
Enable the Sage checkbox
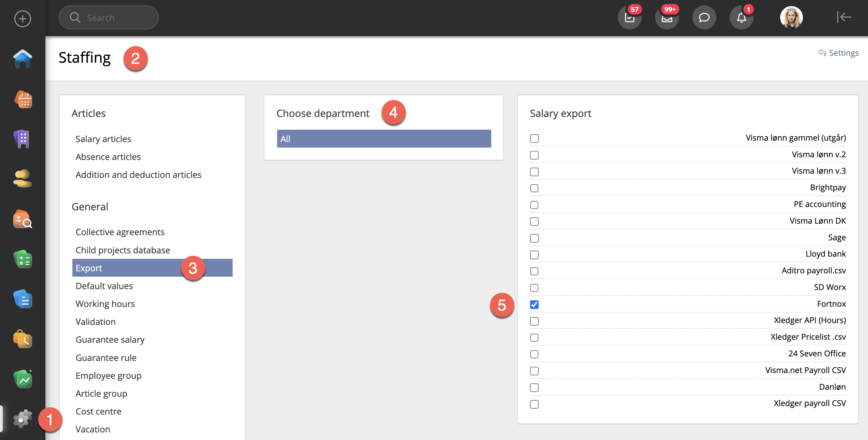tap(534, 238)
